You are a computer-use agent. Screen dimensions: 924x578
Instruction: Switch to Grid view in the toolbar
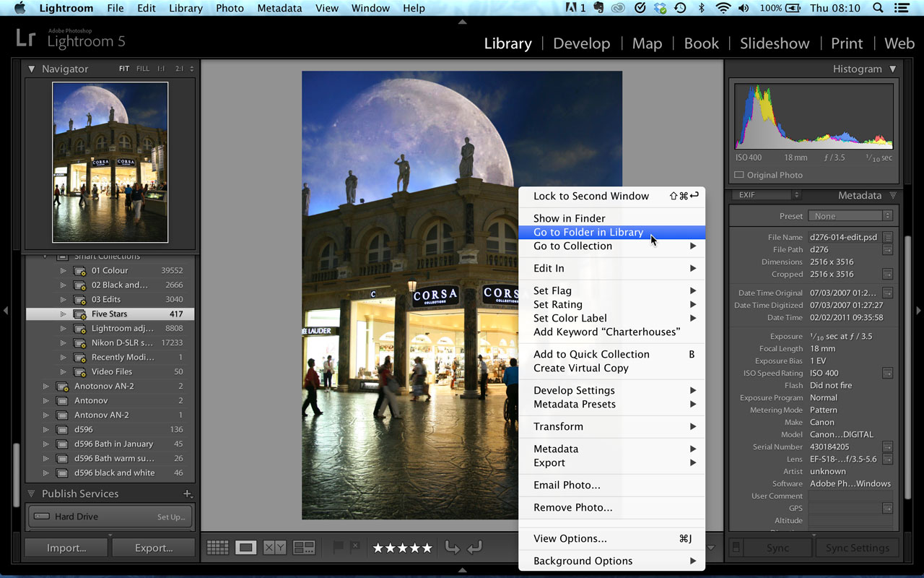tap(217, 548)
